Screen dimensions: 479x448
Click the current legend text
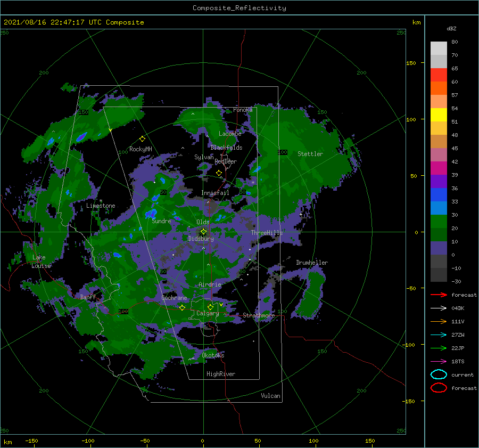463,374
